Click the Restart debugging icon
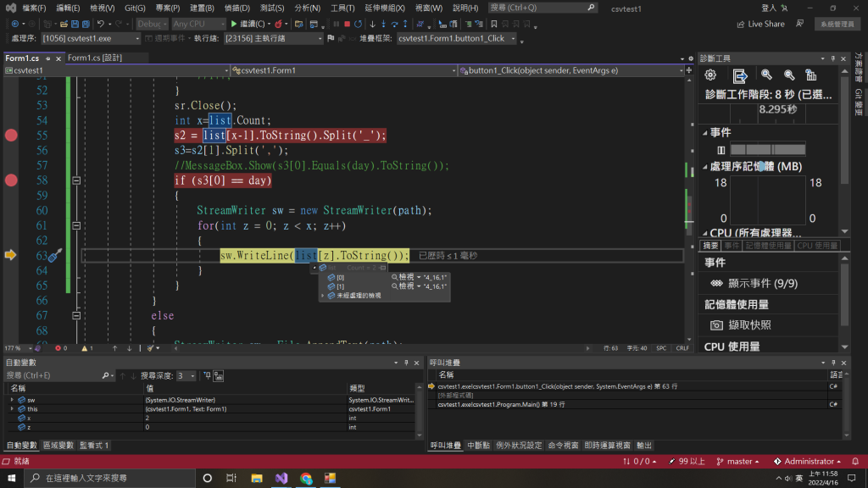Viewport: 868px width, 488px height. point(359,25)
